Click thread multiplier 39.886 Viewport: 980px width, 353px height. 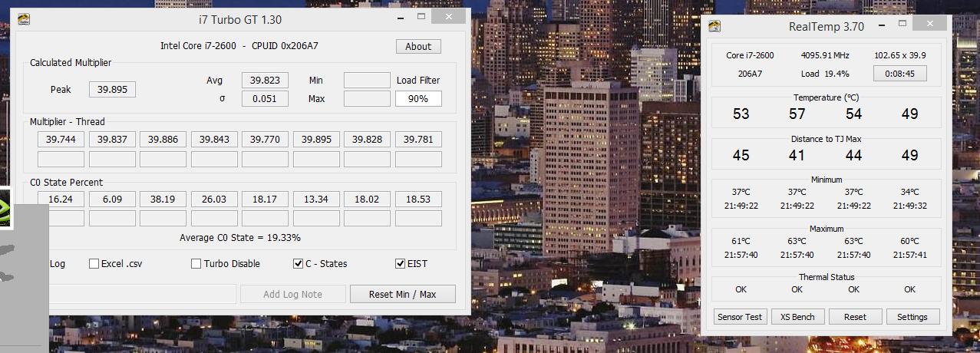163,139
